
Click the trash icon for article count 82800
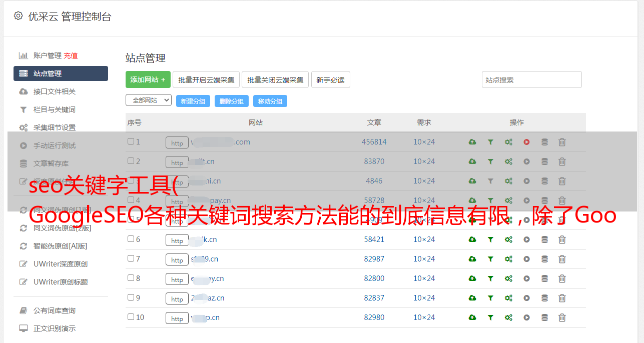tap(562, 278)
